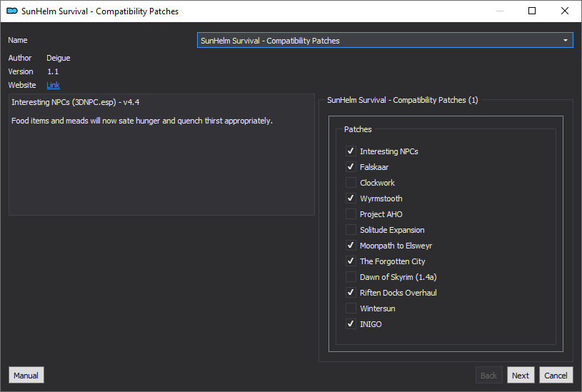Enable the Project AHO checkbox

tap(351, 213)
